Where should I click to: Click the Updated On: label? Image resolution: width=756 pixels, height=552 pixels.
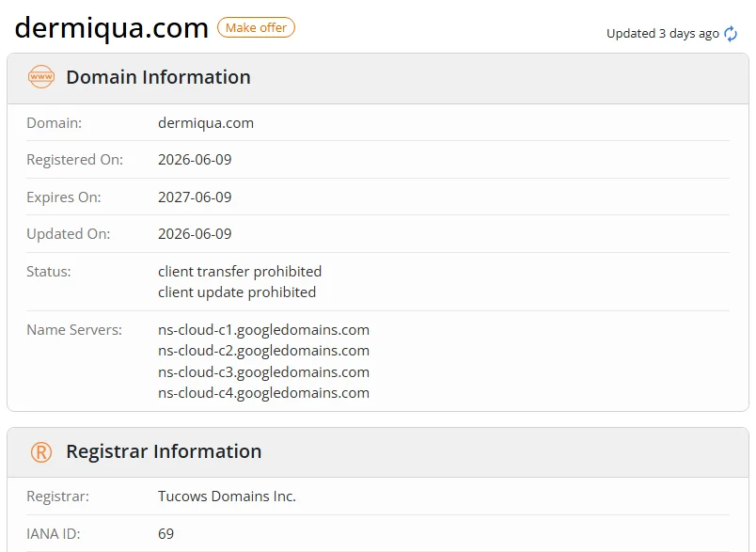(68, 234)
